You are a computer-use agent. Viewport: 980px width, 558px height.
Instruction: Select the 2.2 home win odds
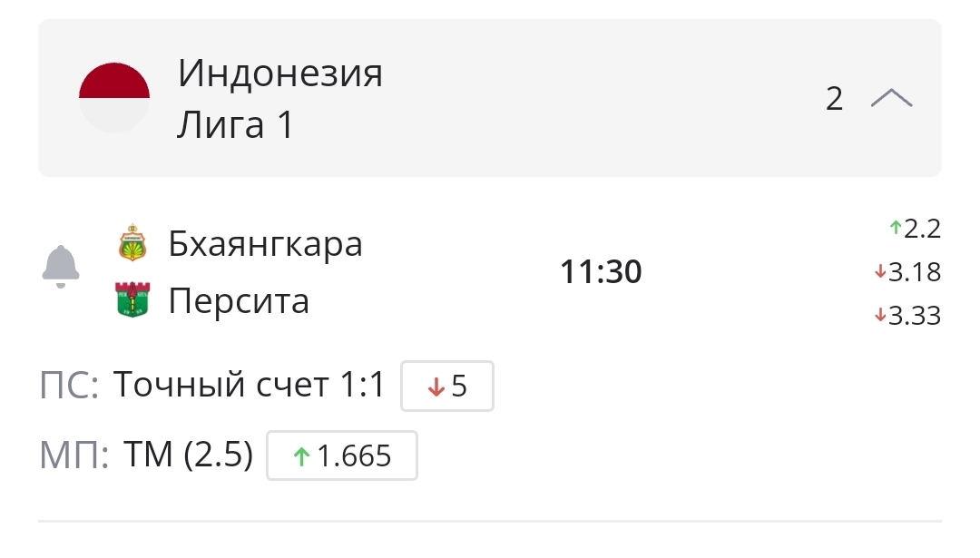click(915, 229)
